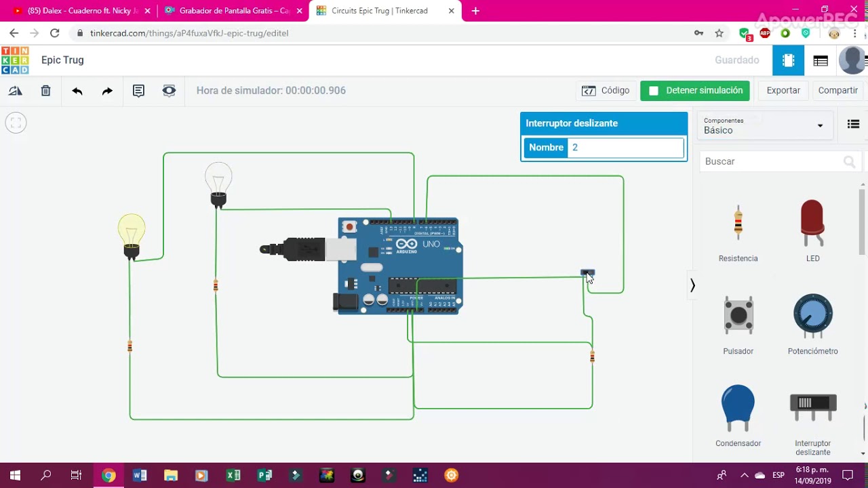
Task: Open the component list view
Action: [821, 60]
